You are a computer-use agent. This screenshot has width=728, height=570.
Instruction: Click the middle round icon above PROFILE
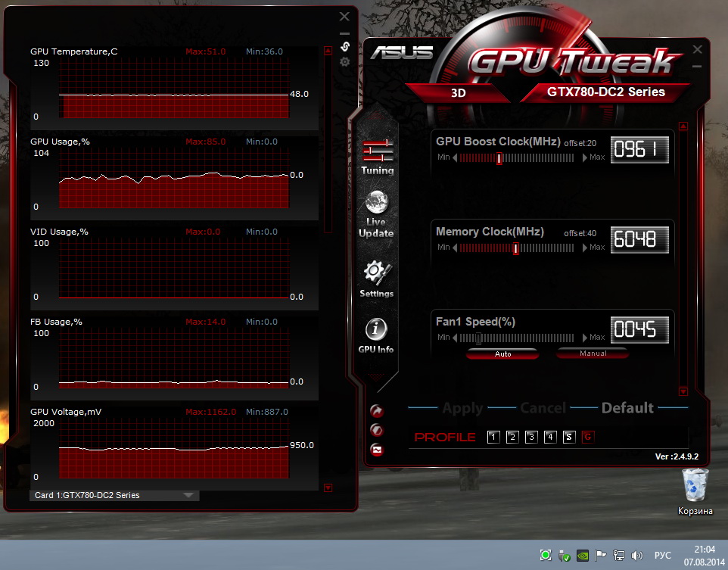point(377,430)
